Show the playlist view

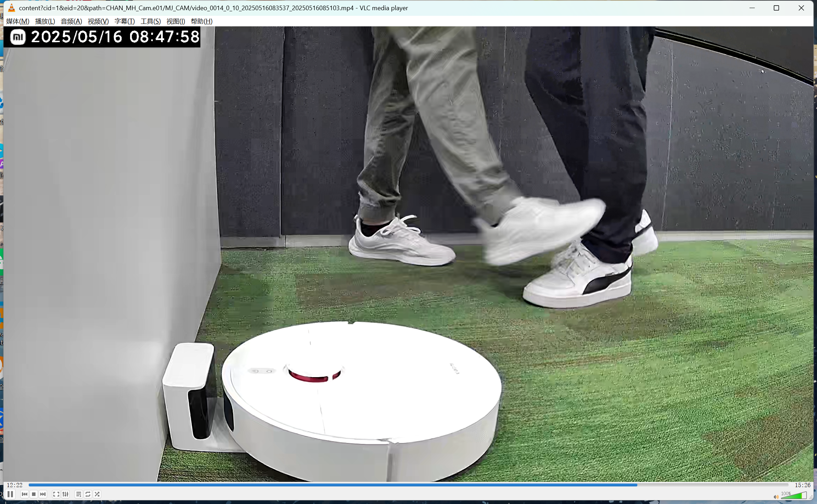coord(79,494)
